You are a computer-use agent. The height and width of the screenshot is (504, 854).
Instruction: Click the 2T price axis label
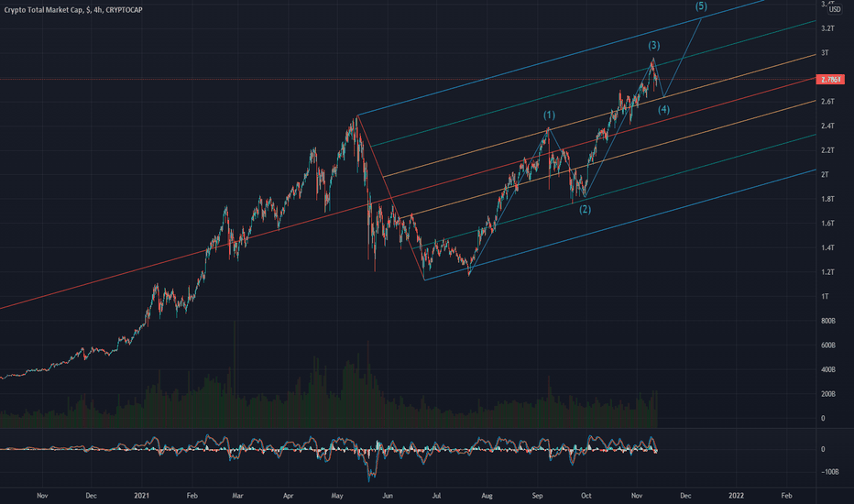point(825,174)
